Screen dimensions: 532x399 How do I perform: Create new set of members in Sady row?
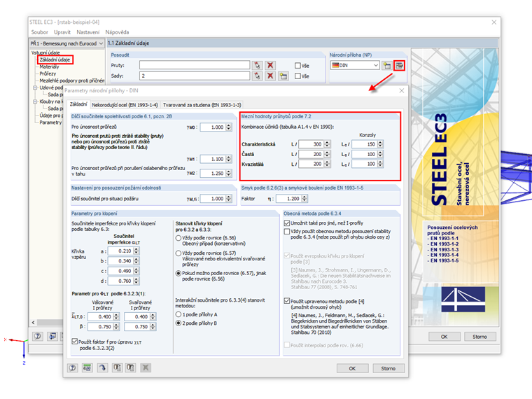click(x=283, y=76)
